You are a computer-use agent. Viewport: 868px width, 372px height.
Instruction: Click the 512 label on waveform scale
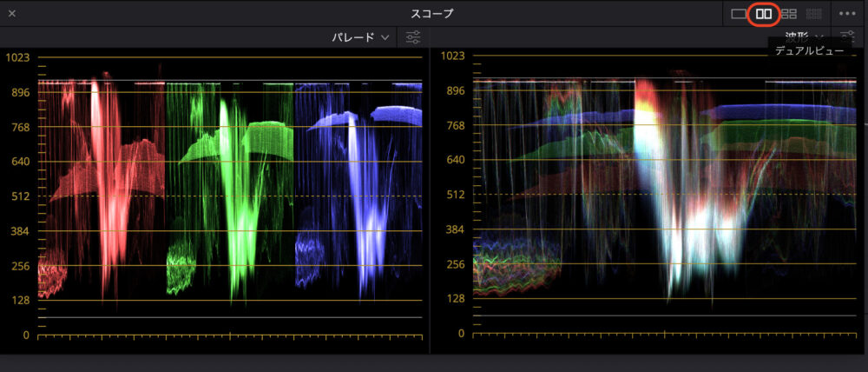tap(453, 196)
